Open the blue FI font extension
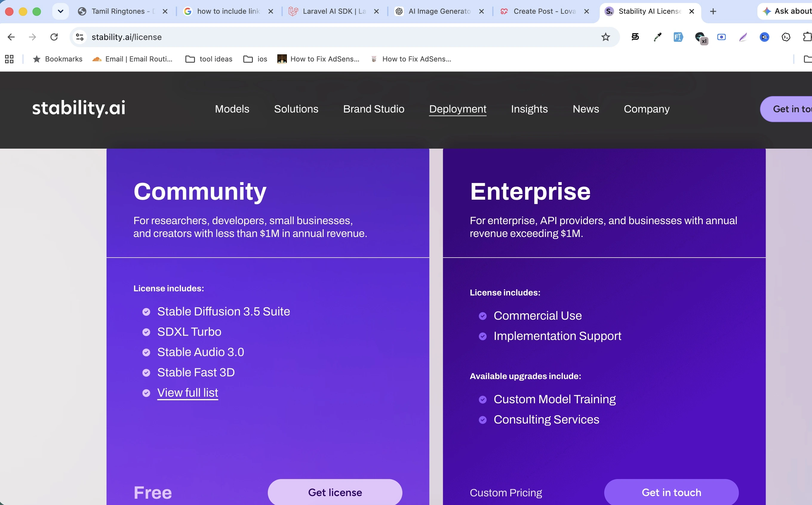The width and height of the screenshot is (812, 505). tap(678, 37)
